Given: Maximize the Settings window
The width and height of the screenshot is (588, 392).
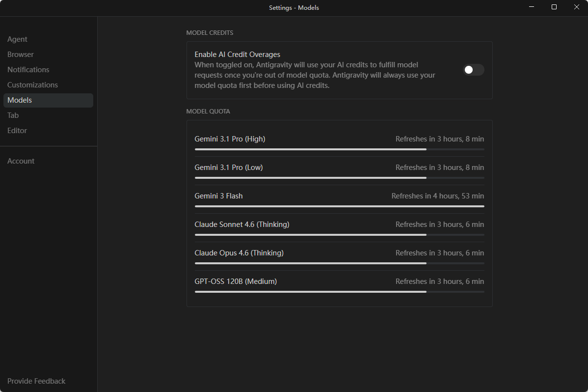Looking at the screenshot, I should pos(554,7).
